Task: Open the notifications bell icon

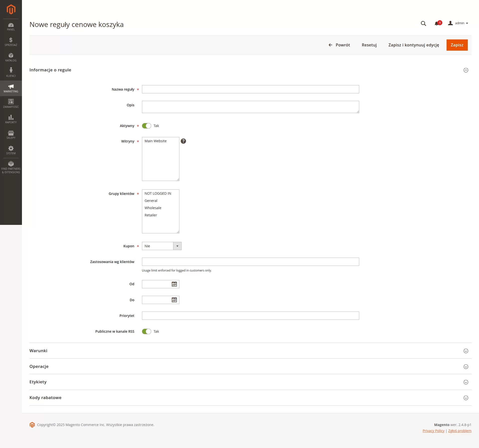Action: (437, 23)
